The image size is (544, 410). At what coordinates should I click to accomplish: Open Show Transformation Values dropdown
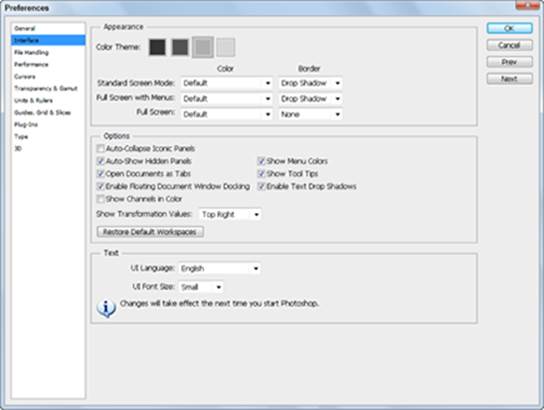tap(230, 214)
